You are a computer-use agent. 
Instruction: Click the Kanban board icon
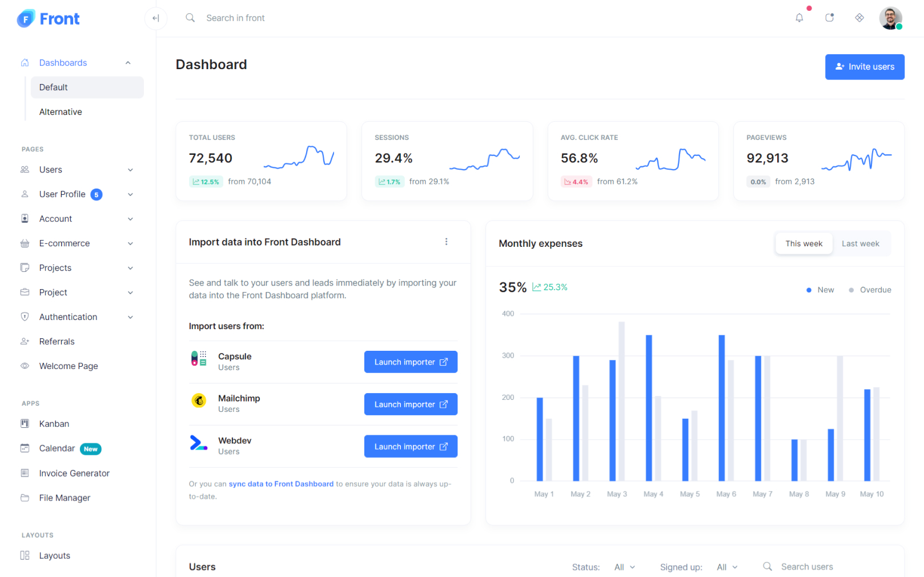(25, 424)
